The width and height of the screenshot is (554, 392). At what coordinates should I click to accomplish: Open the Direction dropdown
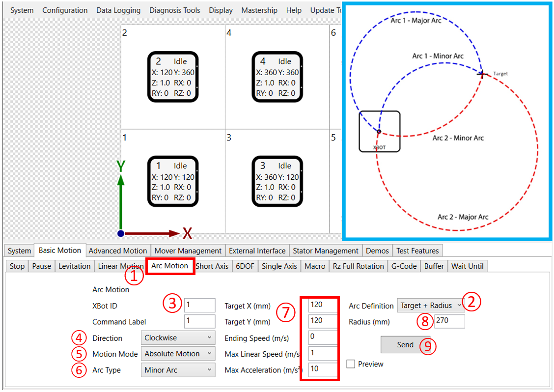pos(177,338)
